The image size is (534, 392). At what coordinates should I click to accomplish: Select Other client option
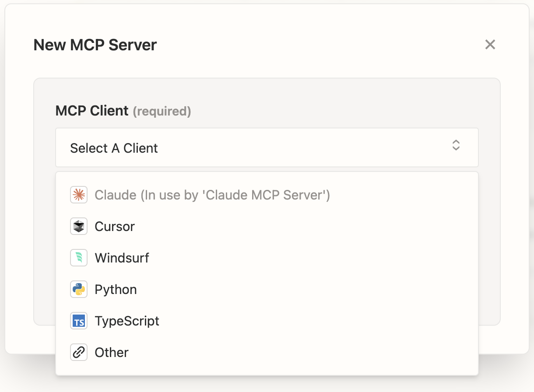click(x=267, y=352)
